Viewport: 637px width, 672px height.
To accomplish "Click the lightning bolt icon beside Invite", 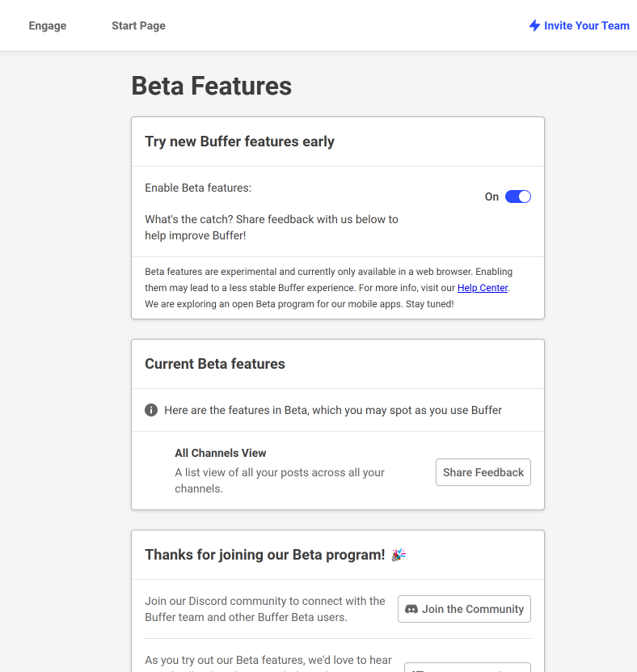I will [534, 26].
